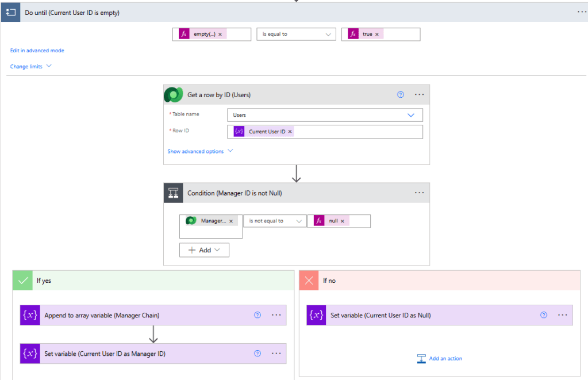588x380 pixels.
Task: Remove the Current User ID token
Action: coord(290,132)
